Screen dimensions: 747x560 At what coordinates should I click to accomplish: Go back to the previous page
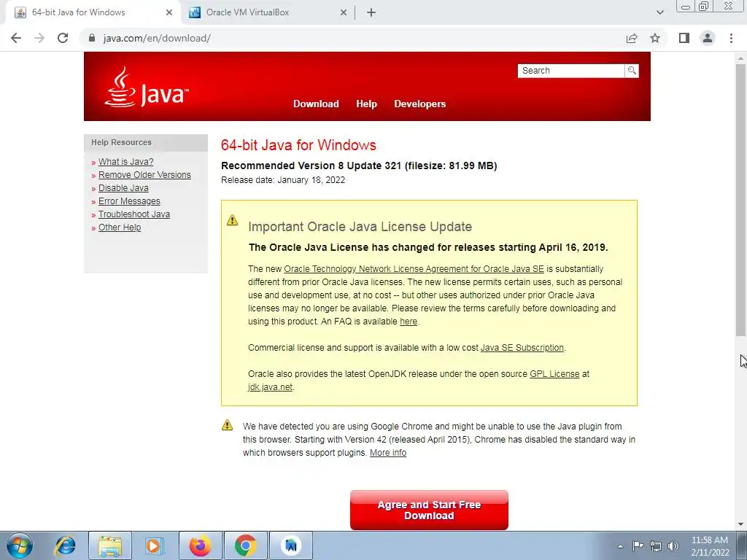click(x=16, y=38)
